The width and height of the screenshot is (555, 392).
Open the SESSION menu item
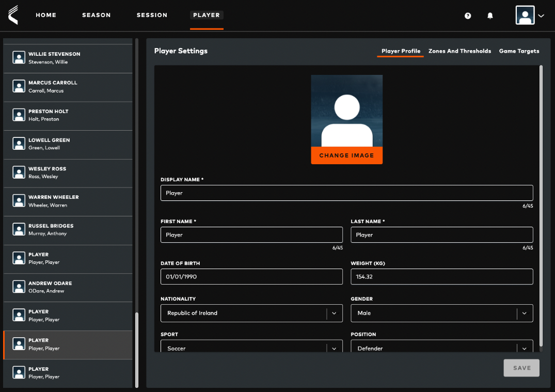[152, 15]
